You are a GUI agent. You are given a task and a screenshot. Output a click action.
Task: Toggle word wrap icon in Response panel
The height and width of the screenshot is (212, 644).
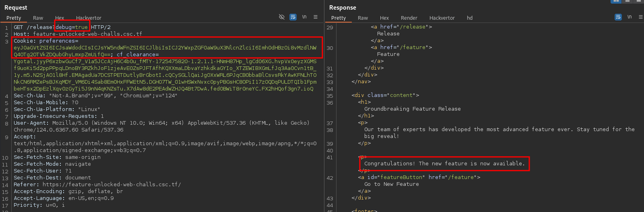coord(618,17)
